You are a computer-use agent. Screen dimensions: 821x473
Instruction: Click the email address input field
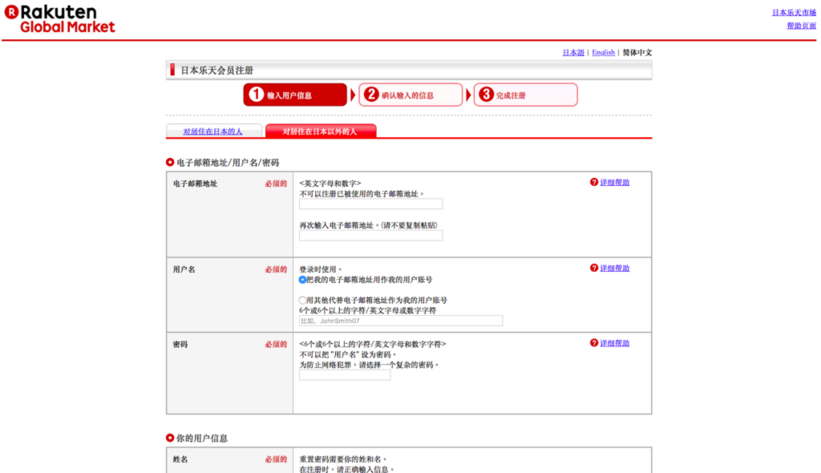pyautogui.click(x=370, y=204)
